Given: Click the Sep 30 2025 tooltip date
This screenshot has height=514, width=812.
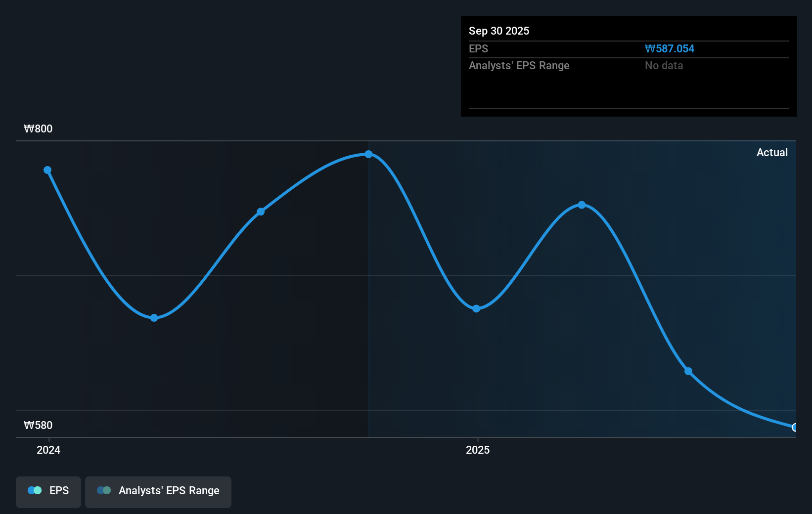Looking at the screenshot, I should point(499,31).
